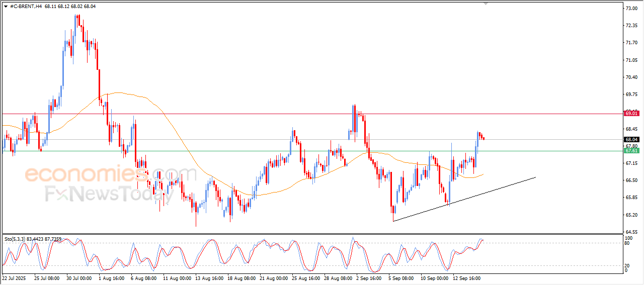Screen dimensions: 644x285
Task: Click the 25 Jul 08:00 time label
Action: coord(47,278)
